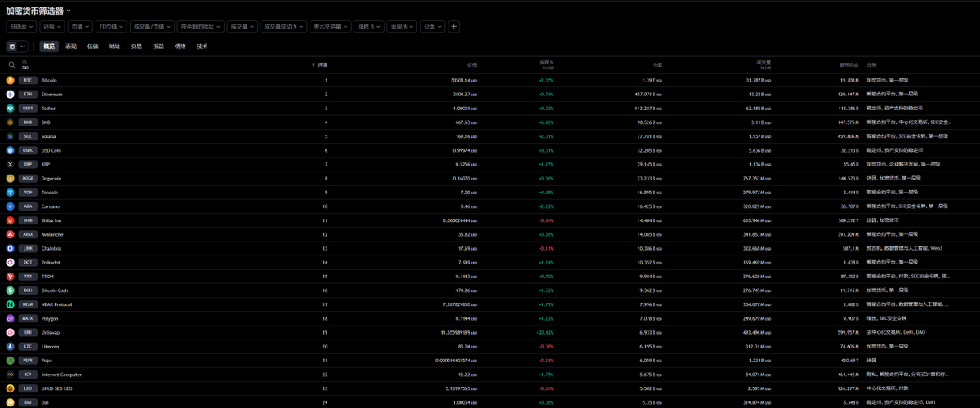
Task: Click the BNB coin logo
Action: [x=11, y=122]
